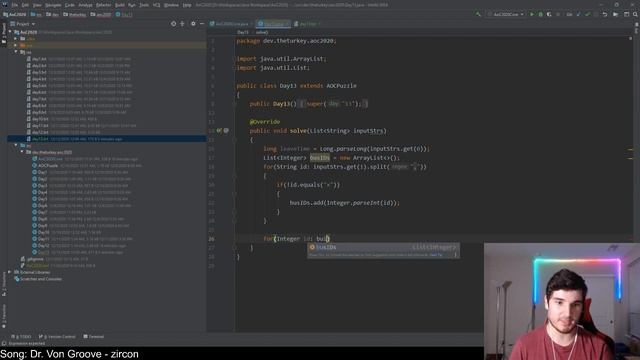This screenshot has height=360, width=640.
Task: Open the Version Control tool window
Action: point(57,337)
